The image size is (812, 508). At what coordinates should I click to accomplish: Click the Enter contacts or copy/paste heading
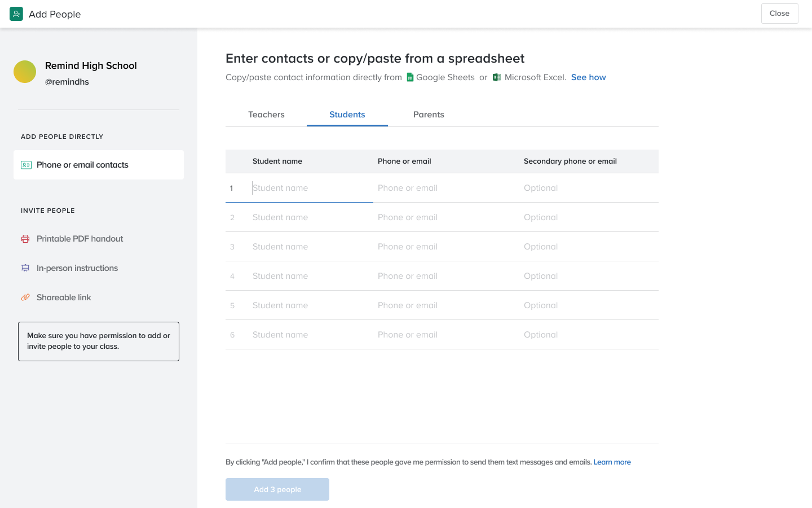click(x=375, y=59)
